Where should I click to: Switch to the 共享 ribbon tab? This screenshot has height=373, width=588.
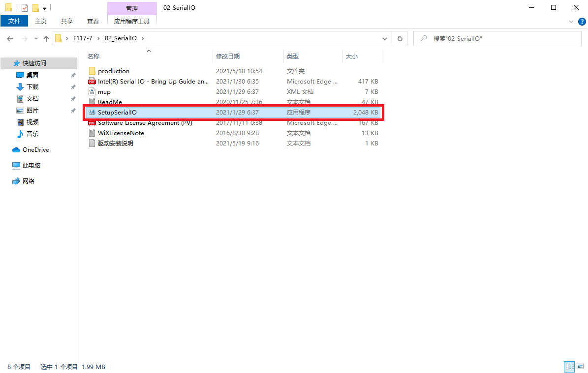(67, 21)
